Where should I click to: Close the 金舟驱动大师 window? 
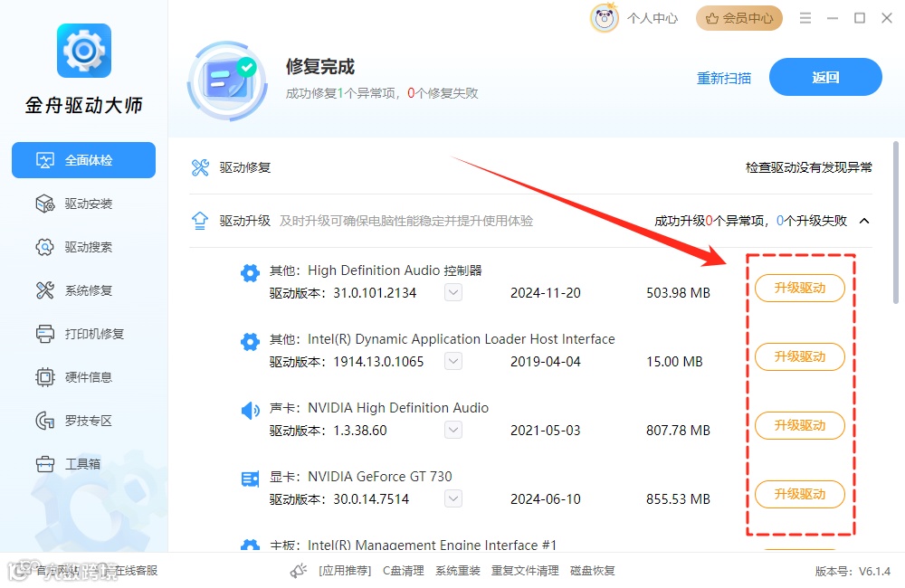coord(887,18)
